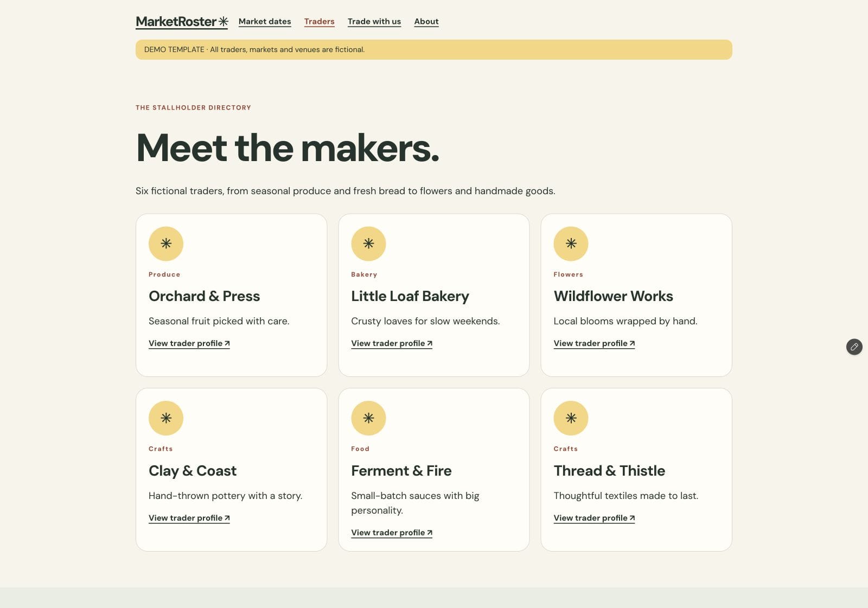
Task: View trader profile for Little Loaf Bakery
Action: point(392,343)
